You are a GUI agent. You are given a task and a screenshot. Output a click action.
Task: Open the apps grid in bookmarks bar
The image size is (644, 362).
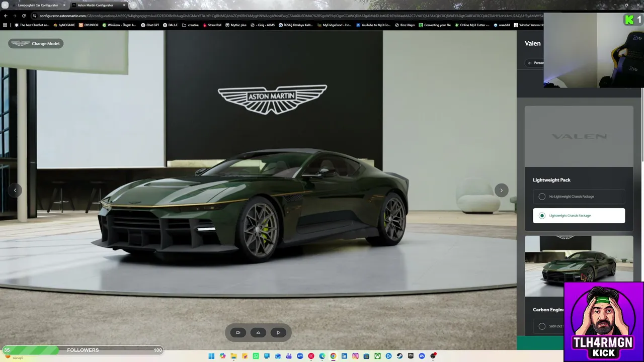[6, 25]
